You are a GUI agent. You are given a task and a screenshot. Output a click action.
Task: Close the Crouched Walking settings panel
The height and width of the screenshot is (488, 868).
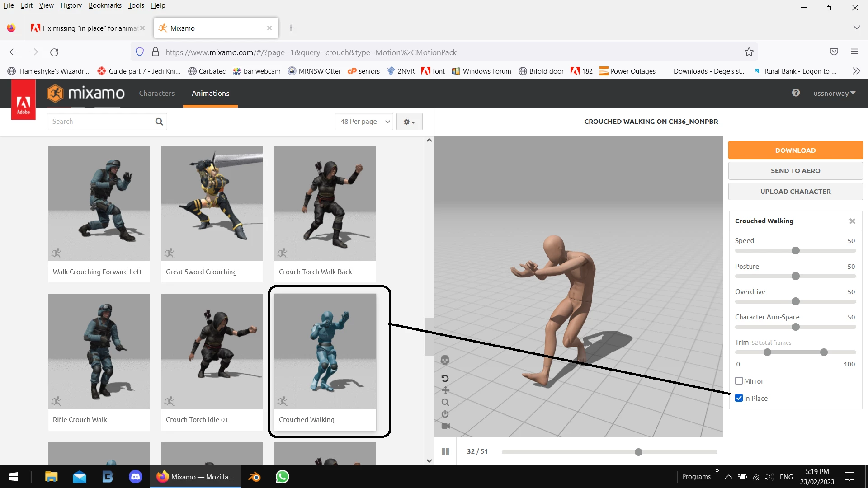coord(852,221)
